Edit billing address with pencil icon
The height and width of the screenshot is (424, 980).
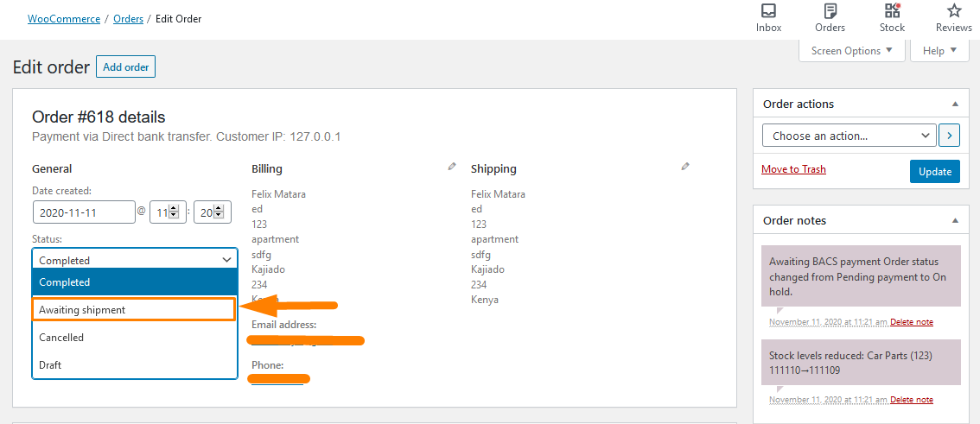coord(452,167)
